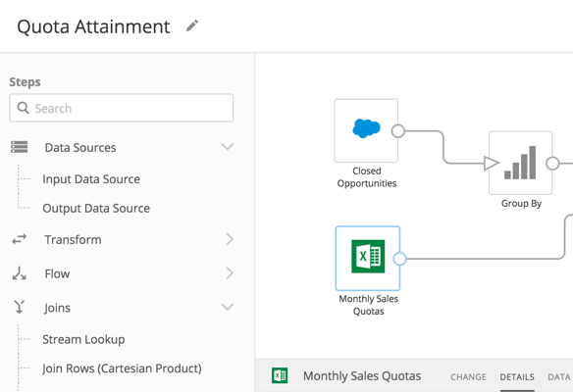The image size is (573, 392).
Task: Select the Excel Monthly Sales Quotas node
Action: pos(368,258)
